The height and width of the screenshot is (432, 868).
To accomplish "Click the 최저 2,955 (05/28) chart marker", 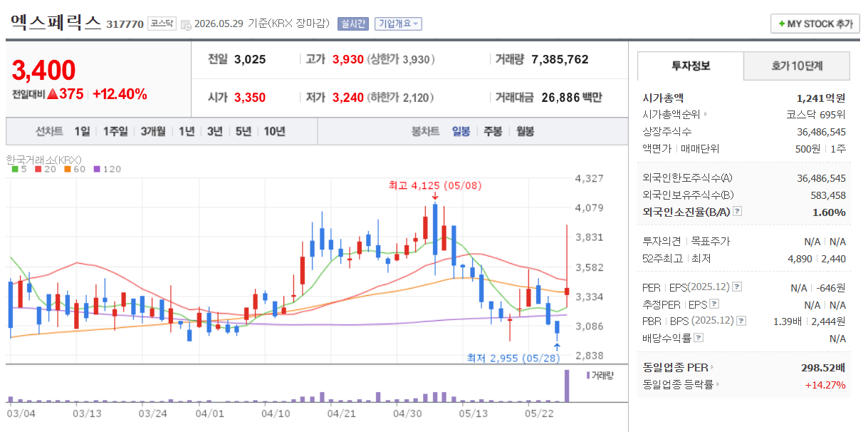I will [512, 358].
